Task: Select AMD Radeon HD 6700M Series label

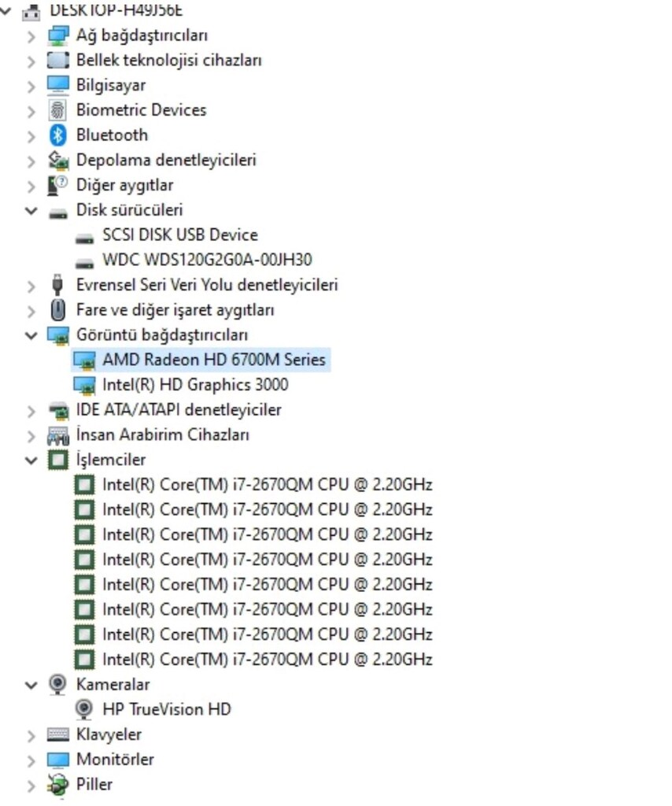Action: pos(214,360)
